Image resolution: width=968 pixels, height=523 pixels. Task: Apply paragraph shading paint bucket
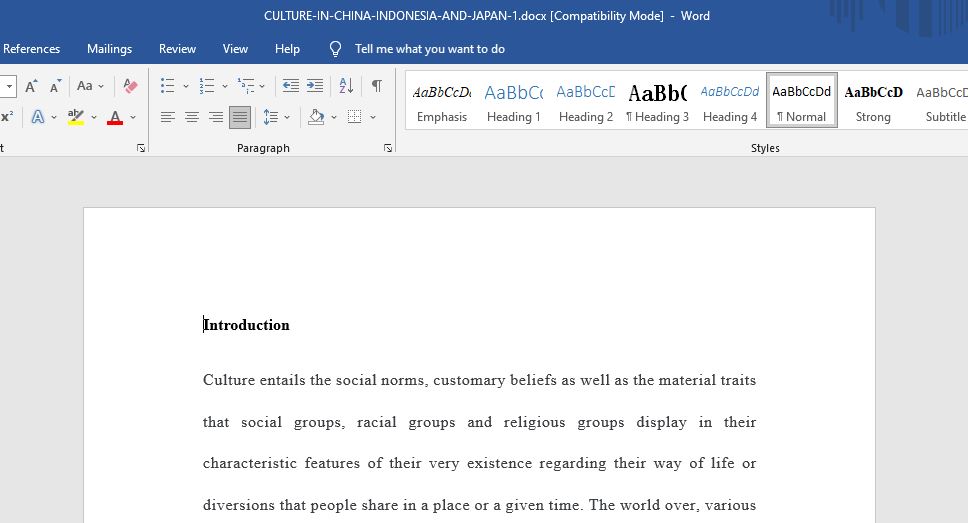(316, 117)
